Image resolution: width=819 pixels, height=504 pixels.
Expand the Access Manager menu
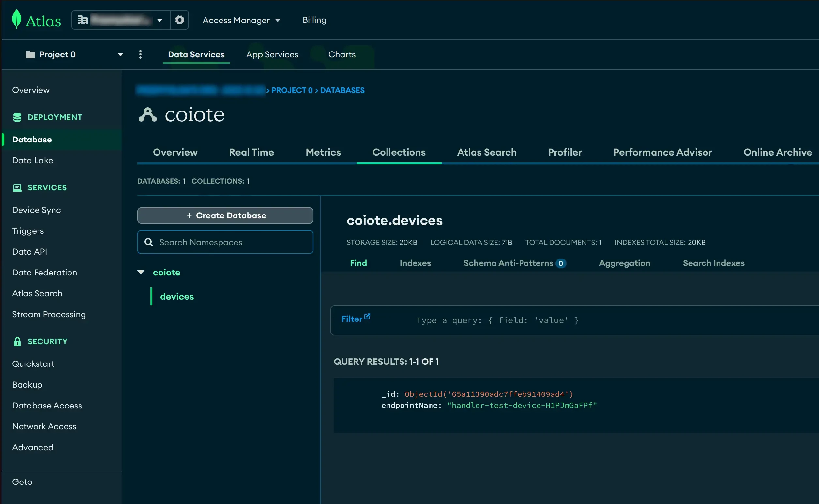pyautogui.click(x=241, y=20)
